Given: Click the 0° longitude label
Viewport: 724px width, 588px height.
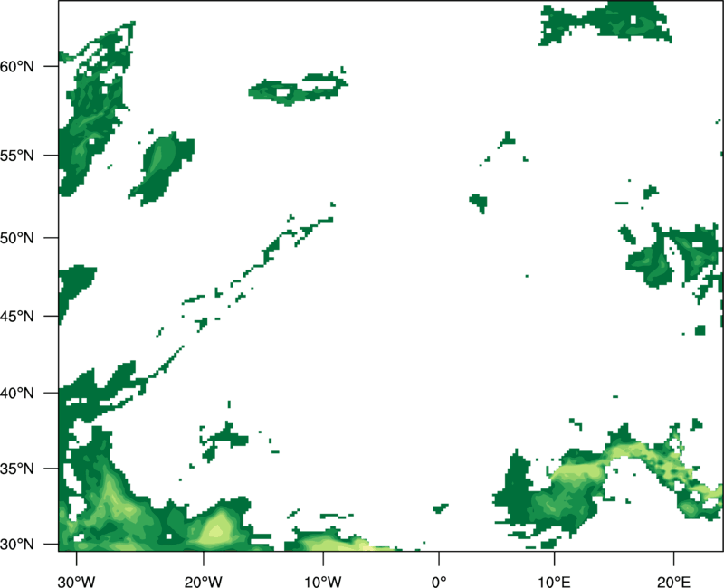Looking at the screenshot, I should 439,582.
